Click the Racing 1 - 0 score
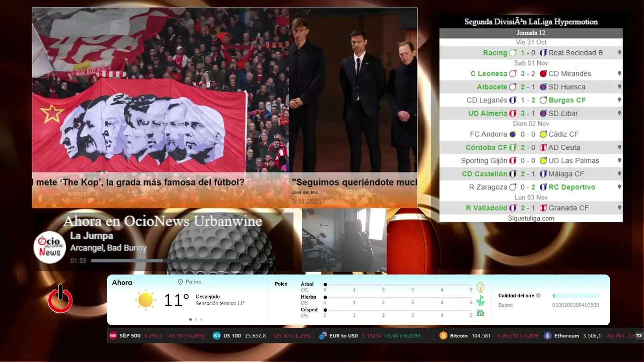Image resolution: width=644 pixels, height=362 pixels. pyautogui.click(x=528, y=53)
